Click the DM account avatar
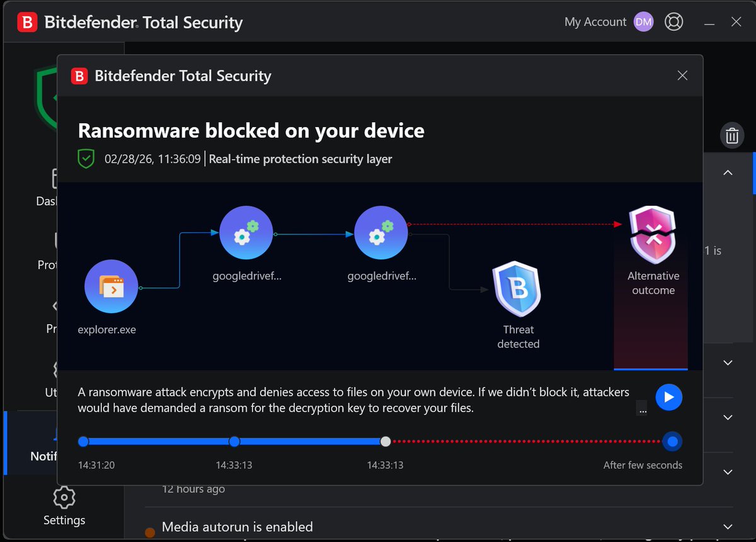Image resolution: width=756 pixels, height=542 pixels. tap(643, 22)
